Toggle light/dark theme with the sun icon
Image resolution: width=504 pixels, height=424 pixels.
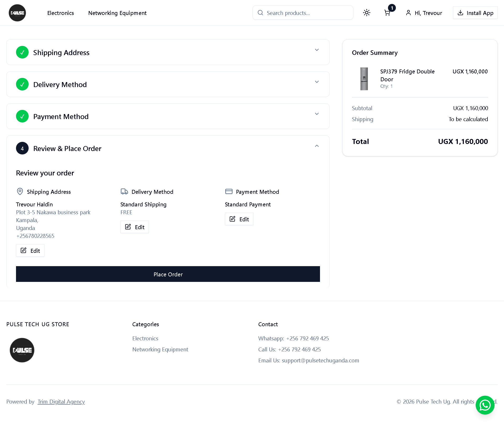click(x=366, y=13)
